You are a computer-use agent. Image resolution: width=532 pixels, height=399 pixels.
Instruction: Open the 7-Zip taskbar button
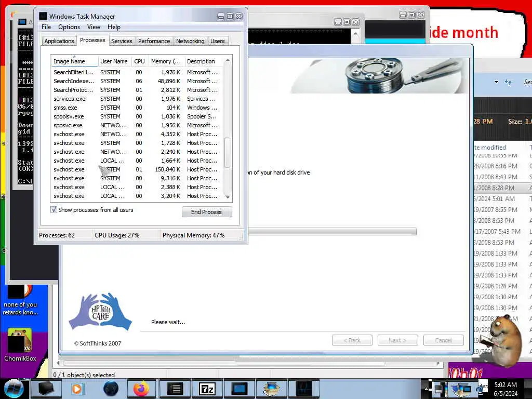(x=207, y=389)
